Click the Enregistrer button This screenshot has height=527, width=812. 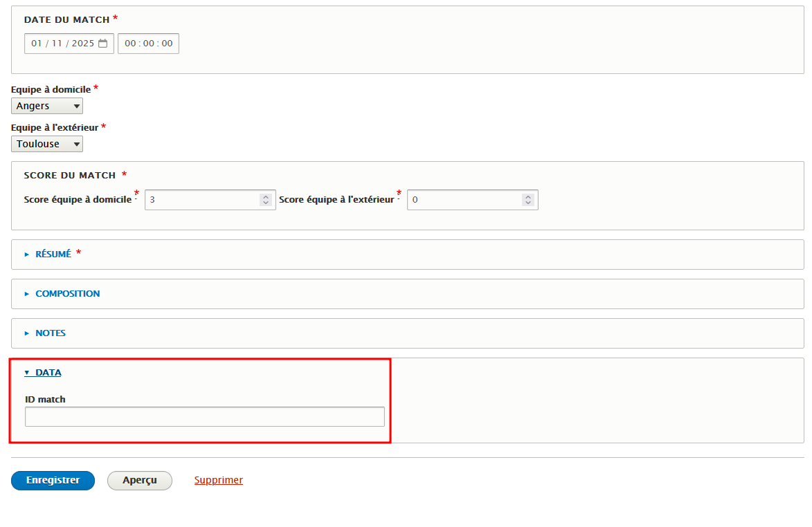coord(53,480)
